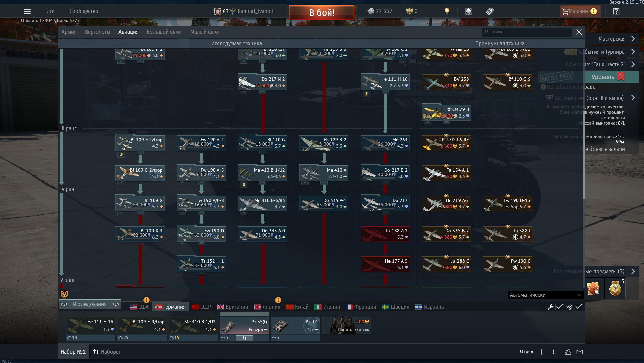Click the tilted ticket icon in top bar

(490, 11)
